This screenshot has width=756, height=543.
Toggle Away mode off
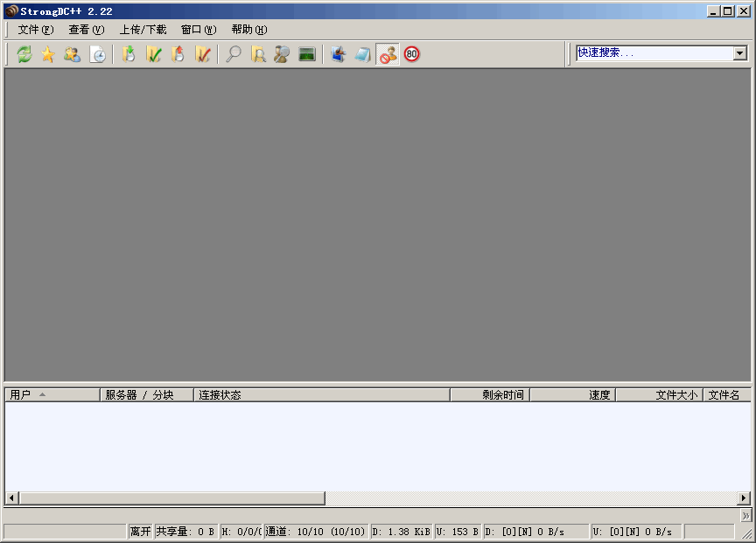tap(388, 53)
